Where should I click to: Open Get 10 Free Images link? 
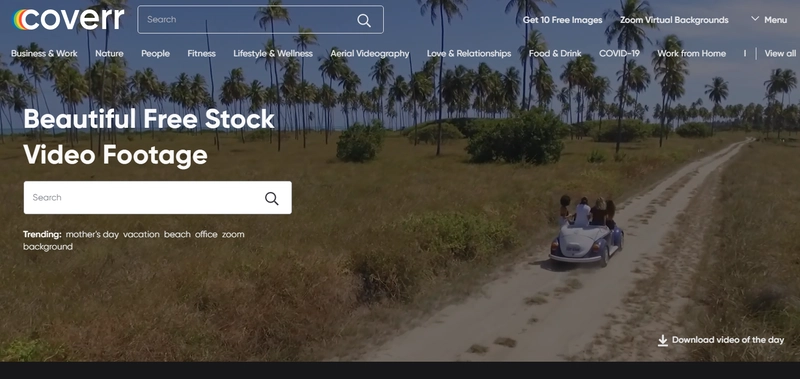tap(562, 20)
